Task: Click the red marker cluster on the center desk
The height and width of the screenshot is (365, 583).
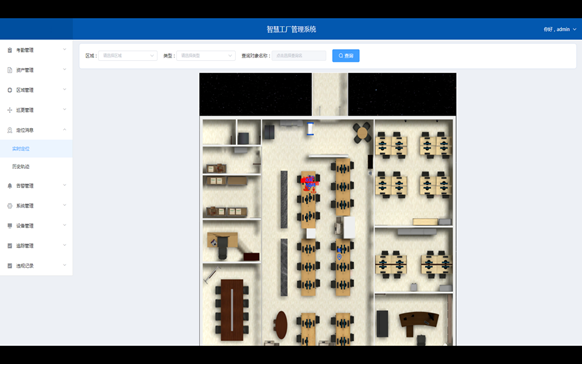Action: (309, 182)
